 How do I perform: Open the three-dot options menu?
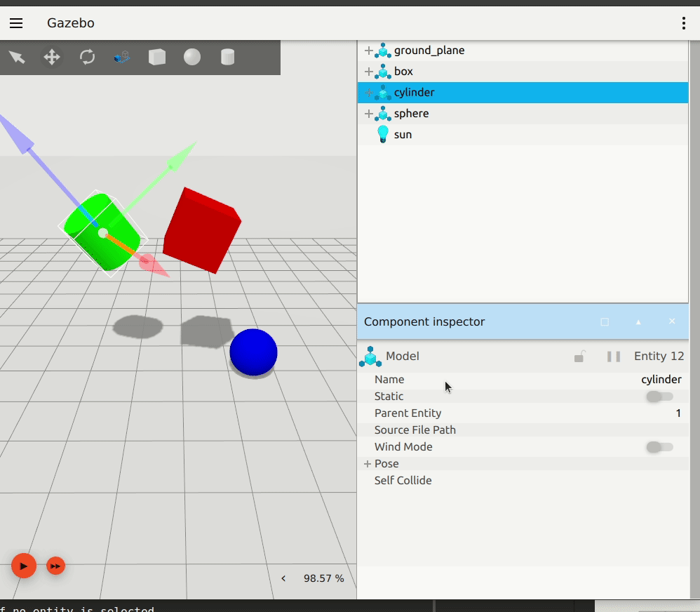[683, 23]
